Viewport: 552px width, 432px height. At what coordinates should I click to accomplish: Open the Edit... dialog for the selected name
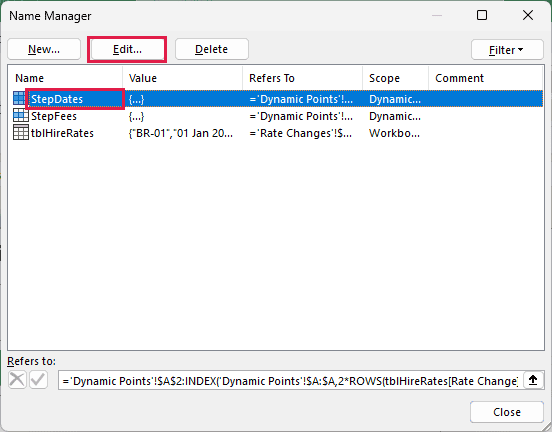tap(127, 49)
